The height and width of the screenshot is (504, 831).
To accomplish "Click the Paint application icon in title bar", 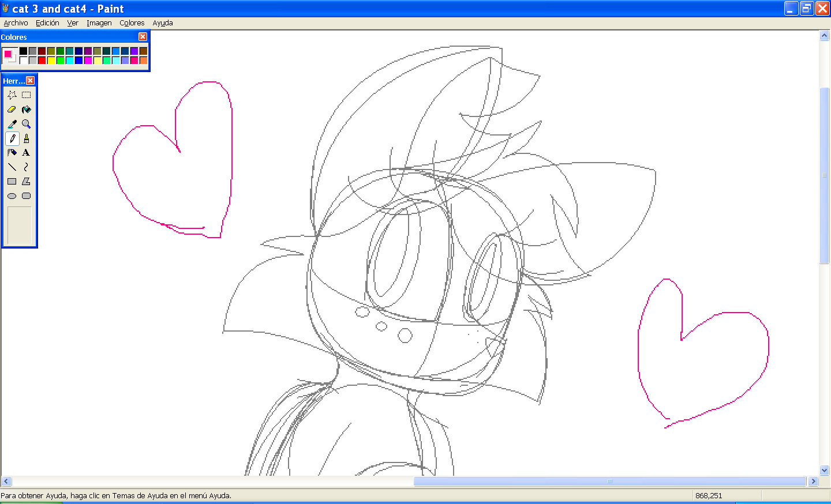I will [x=6, y=8].
